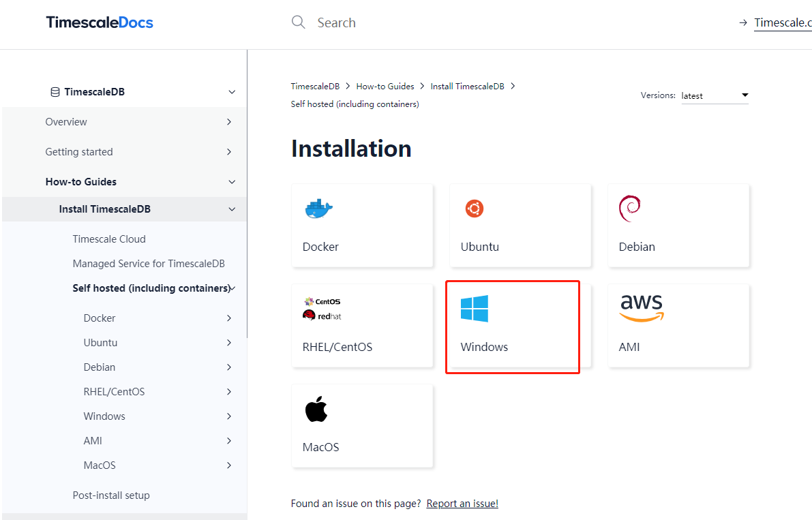Open Debian in the sidebar list
812x520 pixels.
tap(100, 367)
